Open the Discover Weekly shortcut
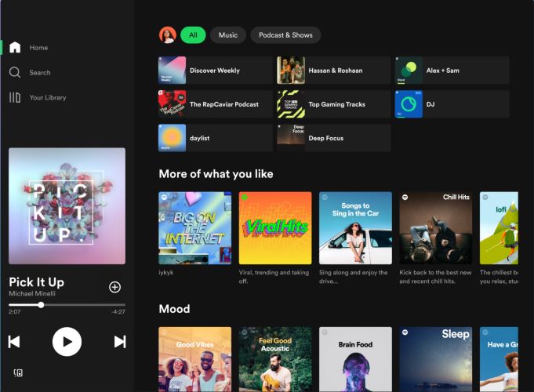Image resolution: width=534 pixels, height=392 pixels. pyautogui.click(x=216, y=70)
